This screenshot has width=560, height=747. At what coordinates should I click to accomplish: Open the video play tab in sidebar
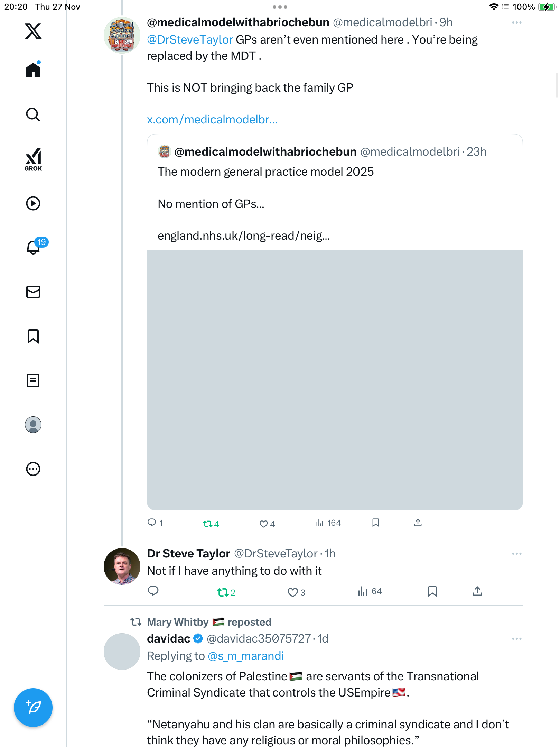pos(33,203)
